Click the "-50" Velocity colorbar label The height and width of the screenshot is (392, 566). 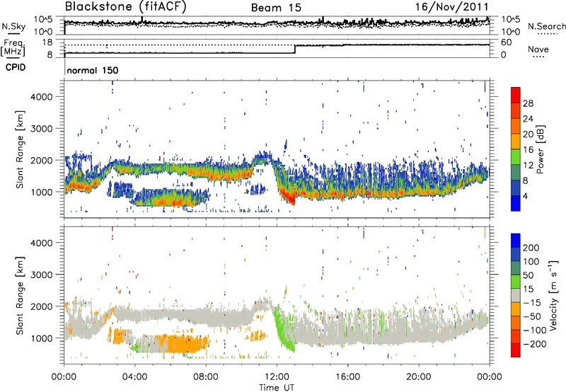[531, 316]
